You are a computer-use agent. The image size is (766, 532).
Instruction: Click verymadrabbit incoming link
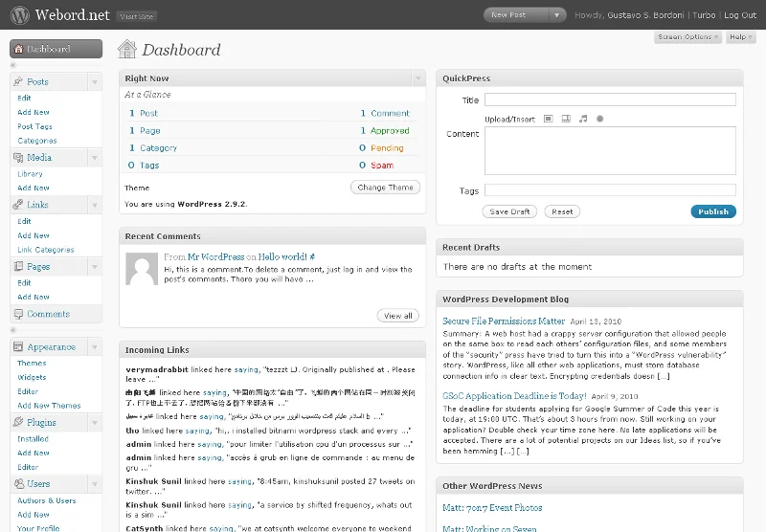coord(157,369)
